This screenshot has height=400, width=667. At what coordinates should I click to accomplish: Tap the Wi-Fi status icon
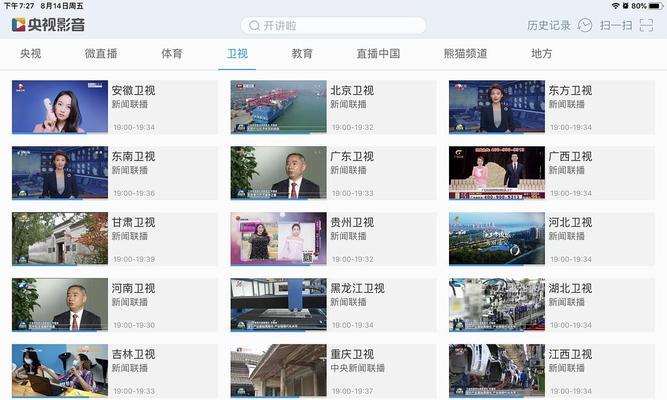coord(616,6)
